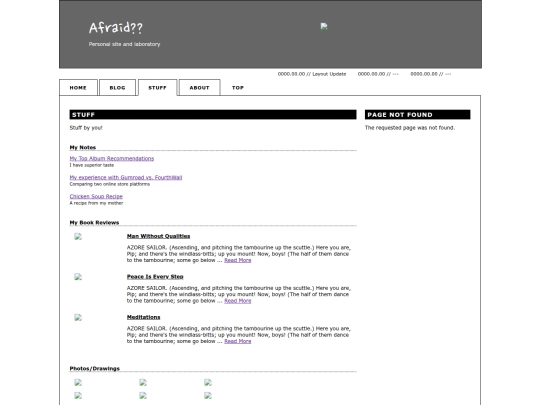Image resolution: width=540 pixels, height=405 pixels.
Task: Click 'A recipe from my mother' caption
Action: point(96,203)
